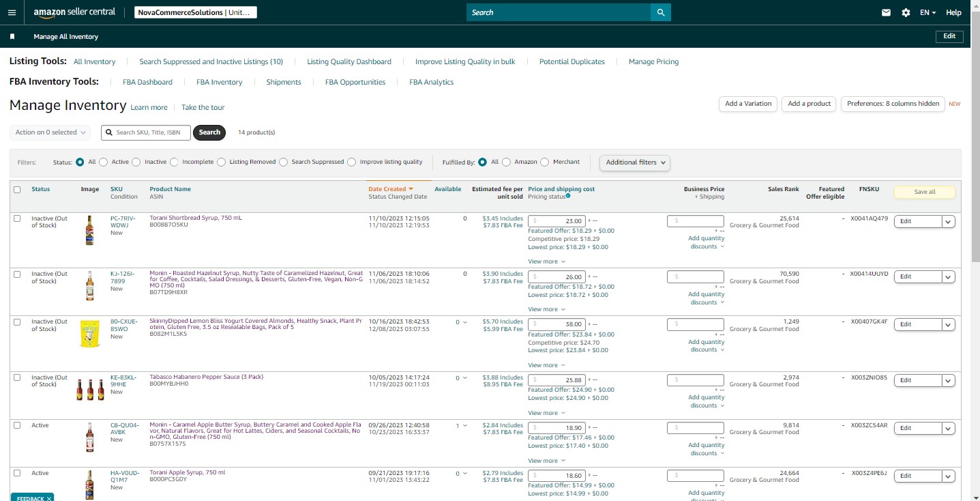
Task: Check the Tabasco Habanero Pepper Sauce row checkbox
Action: tap(17, 377)
